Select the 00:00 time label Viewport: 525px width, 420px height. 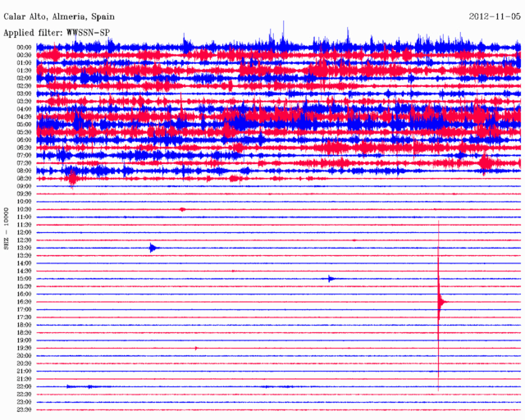(x=24, y=48)
